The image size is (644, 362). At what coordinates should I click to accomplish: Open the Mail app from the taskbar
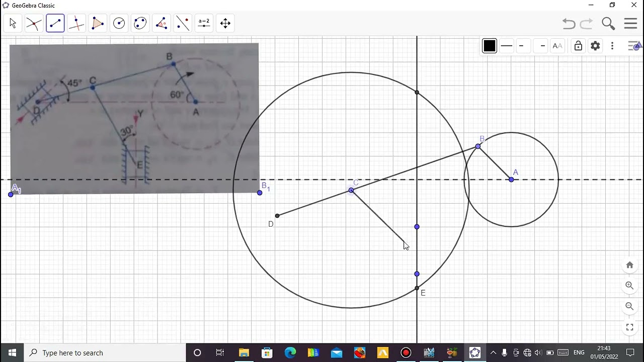point(337,352)
